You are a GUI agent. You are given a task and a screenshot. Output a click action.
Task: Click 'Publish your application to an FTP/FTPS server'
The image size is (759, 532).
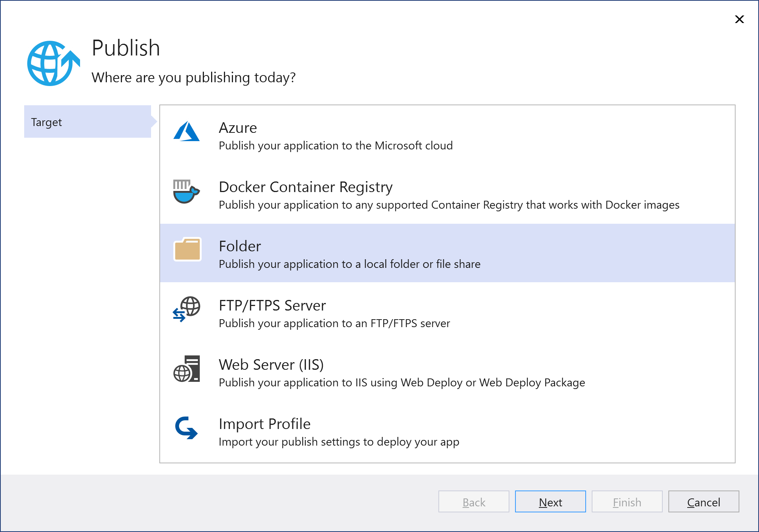[x=335, y=323]
